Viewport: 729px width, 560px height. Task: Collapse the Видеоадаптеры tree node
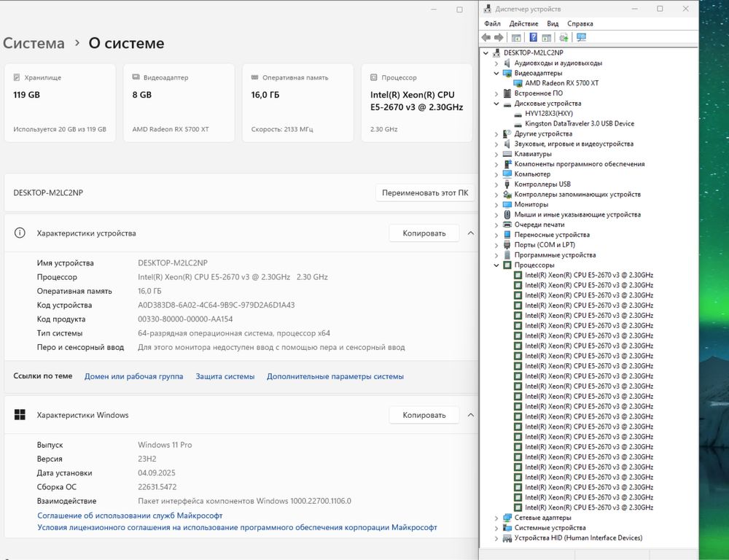496,74
